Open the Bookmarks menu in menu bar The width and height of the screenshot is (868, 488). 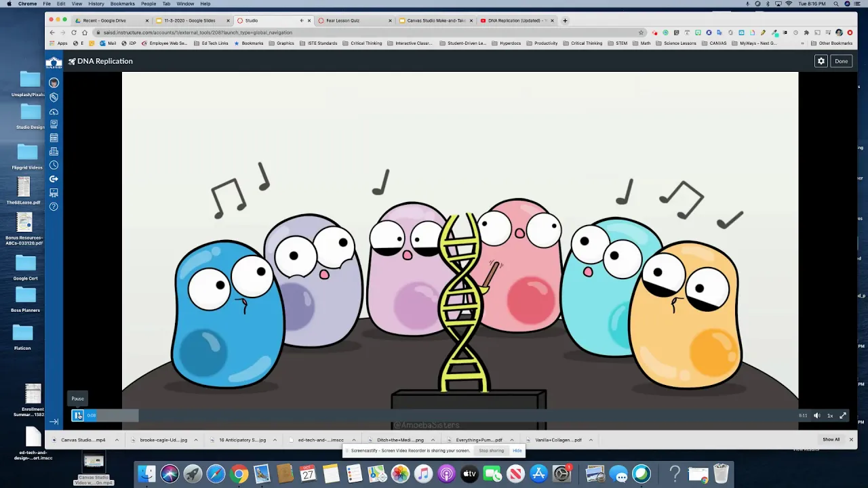(x=123, y=4)
